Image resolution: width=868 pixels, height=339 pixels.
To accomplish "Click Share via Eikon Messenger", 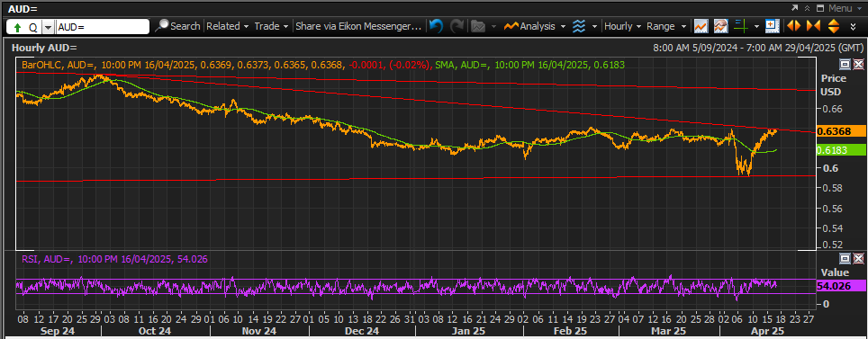I will [358, 26].
